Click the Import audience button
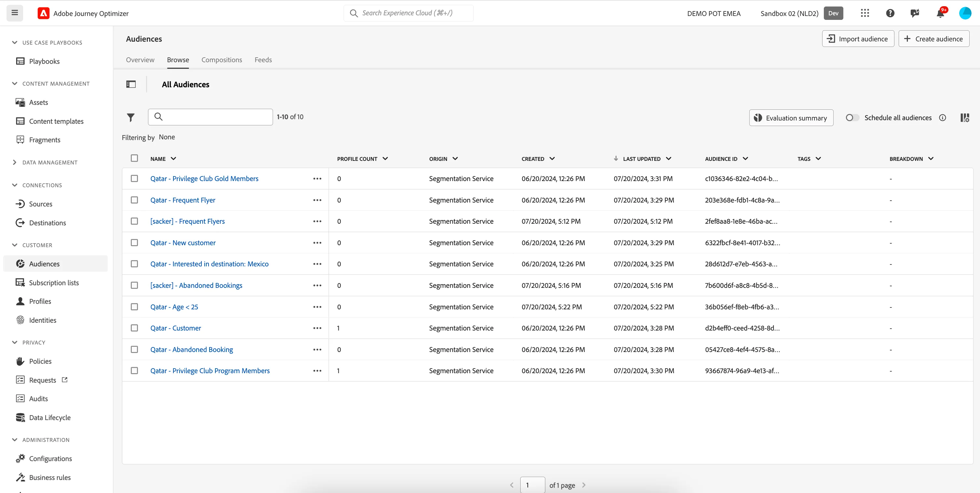 click(858, 38)
